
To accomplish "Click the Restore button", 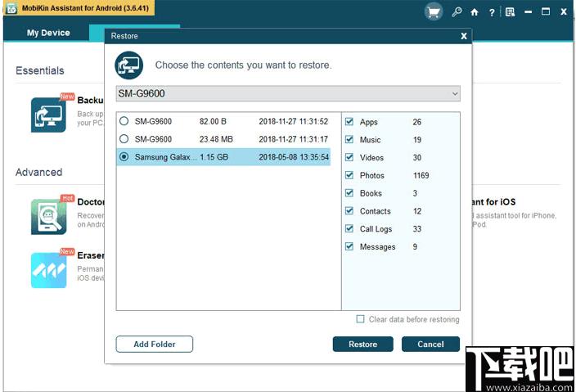I will 363,345.
